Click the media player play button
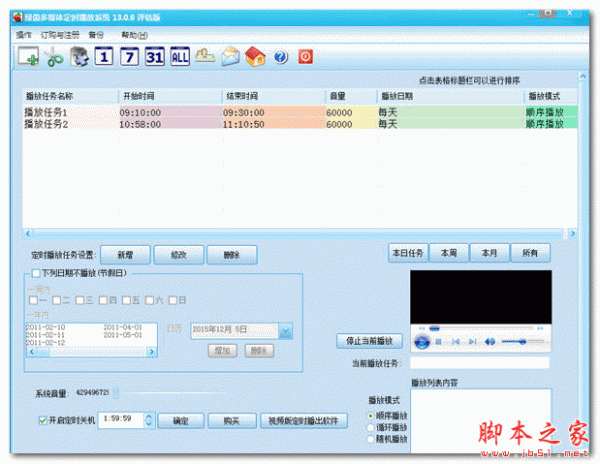Screen dimensions: 600x464 [x=422, y=341]
